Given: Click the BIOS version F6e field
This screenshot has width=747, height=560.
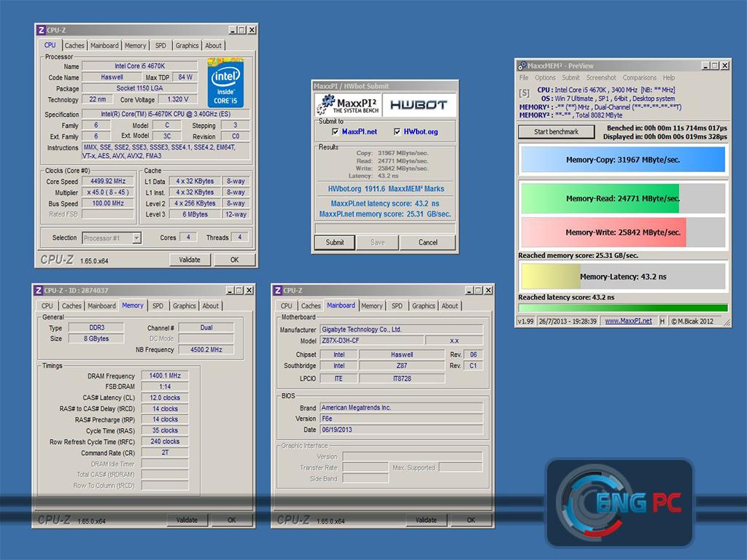Looking at the screenshot, I should [x=401, y=419].
